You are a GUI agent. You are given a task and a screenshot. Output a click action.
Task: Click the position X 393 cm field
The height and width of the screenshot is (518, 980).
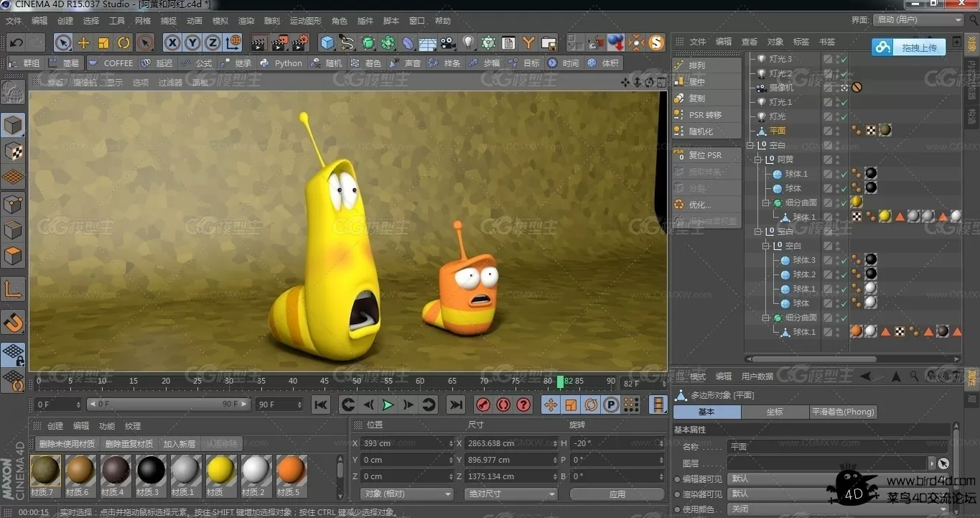pos(407,444)
